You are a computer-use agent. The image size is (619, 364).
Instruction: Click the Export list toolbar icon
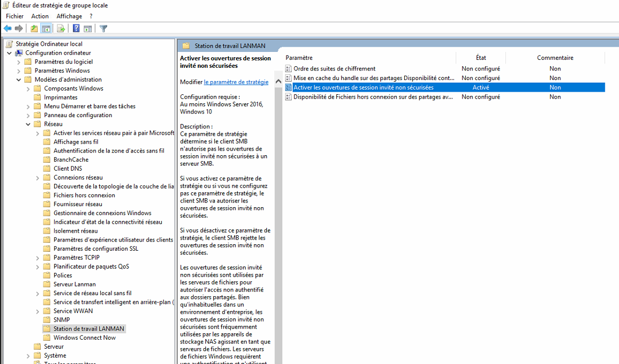(x=61, y=29)
